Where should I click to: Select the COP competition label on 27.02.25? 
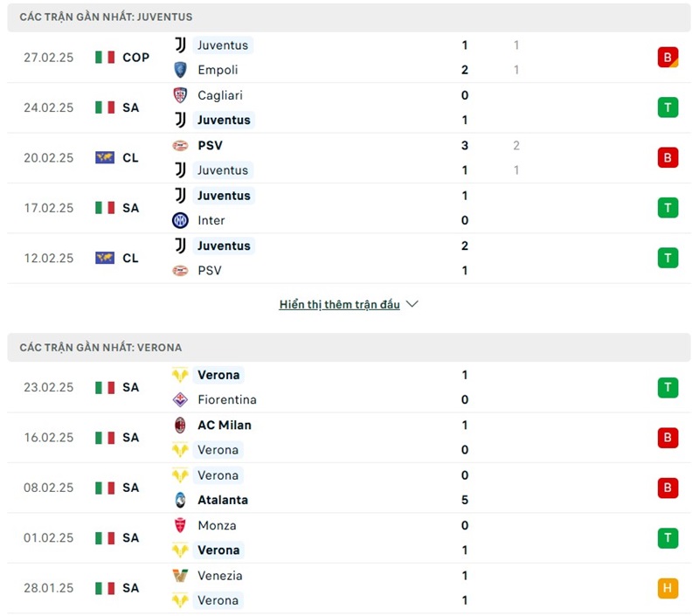135,58
